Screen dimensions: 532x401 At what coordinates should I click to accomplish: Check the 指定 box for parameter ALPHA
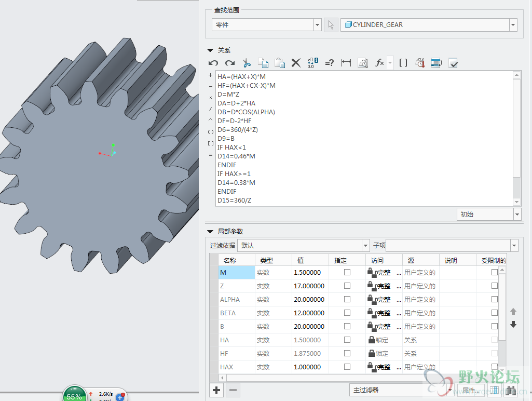point(347,299)
